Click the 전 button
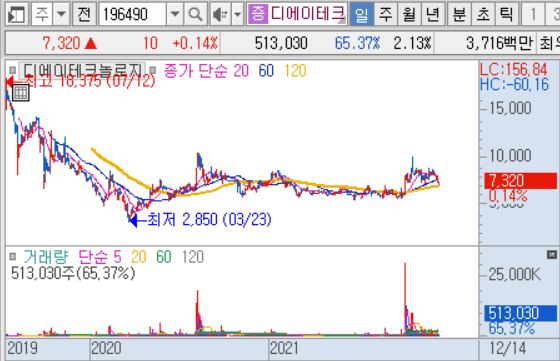The width and height of the screenshot is (560, 361). tap(84, 15)
